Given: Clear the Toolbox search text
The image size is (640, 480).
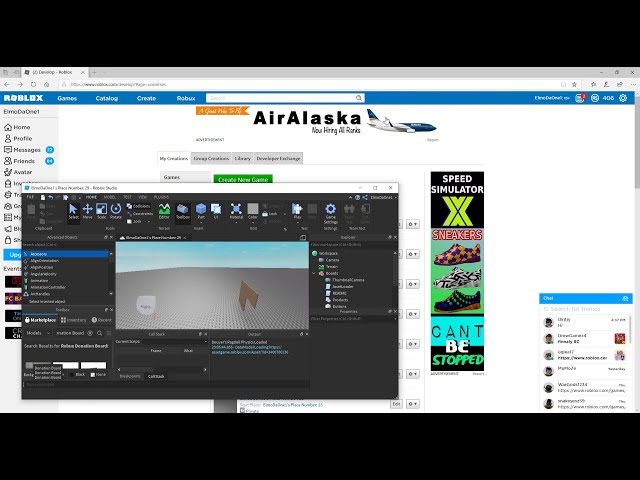Looking at the screenshot, I should [90, 333].
